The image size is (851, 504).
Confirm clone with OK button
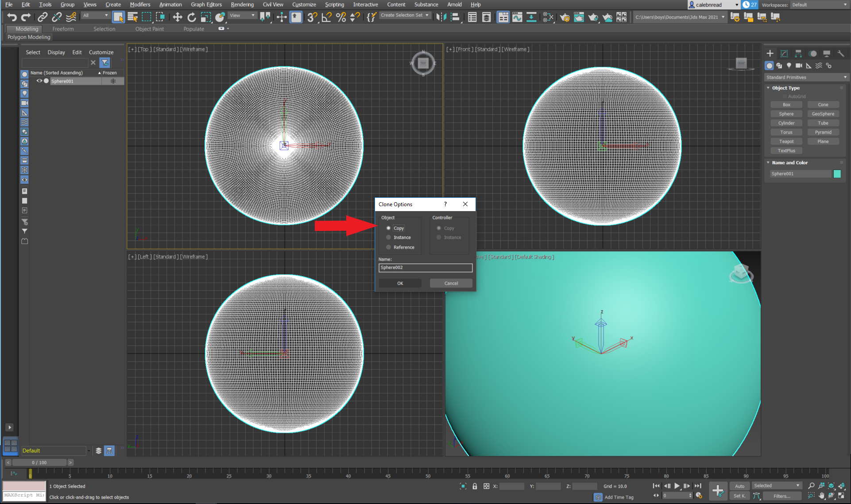399,283
